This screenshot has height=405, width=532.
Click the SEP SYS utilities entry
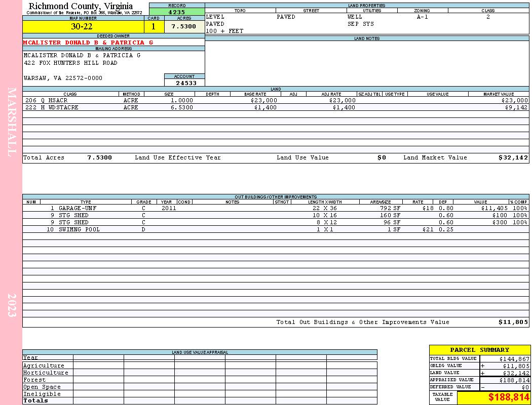(x=360, y=24)
